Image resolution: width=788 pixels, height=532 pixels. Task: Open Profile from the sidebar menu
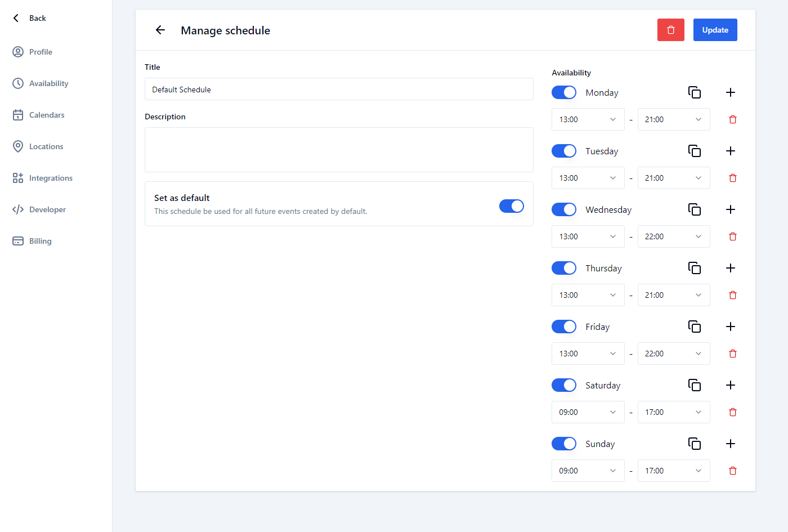coord(40,51)
